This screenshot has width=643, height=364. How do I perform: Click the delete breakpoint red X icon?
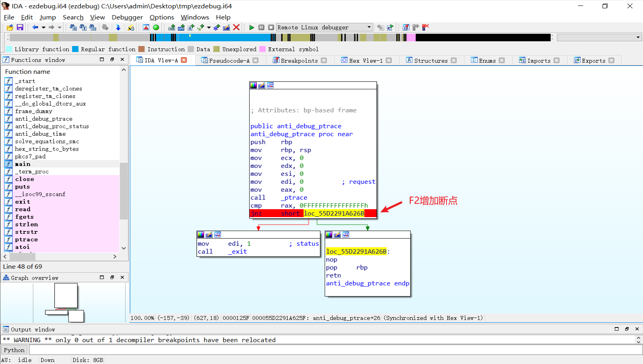425,27
